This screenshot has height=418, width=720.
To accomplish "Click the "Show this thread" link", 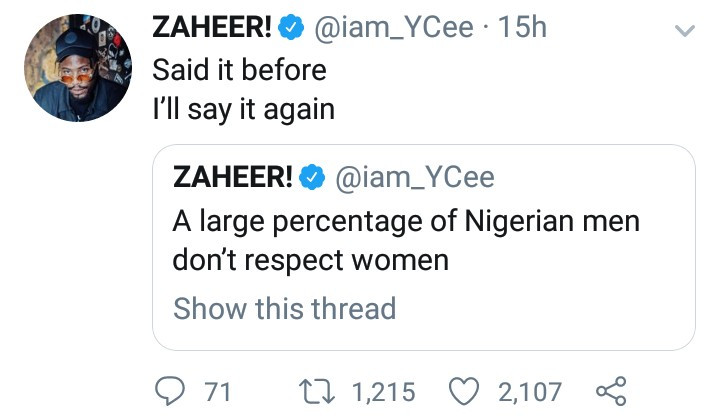I will click(x=285, y=308).
